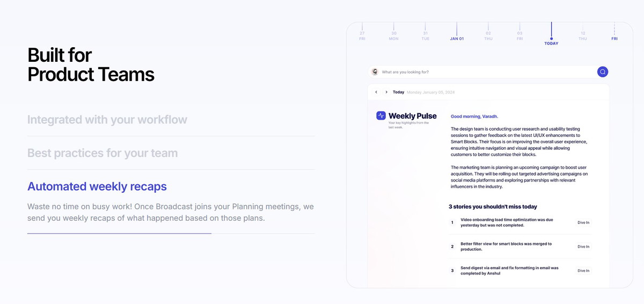
Task: Click the blue search button icon
Action: (x=603, y=71)
